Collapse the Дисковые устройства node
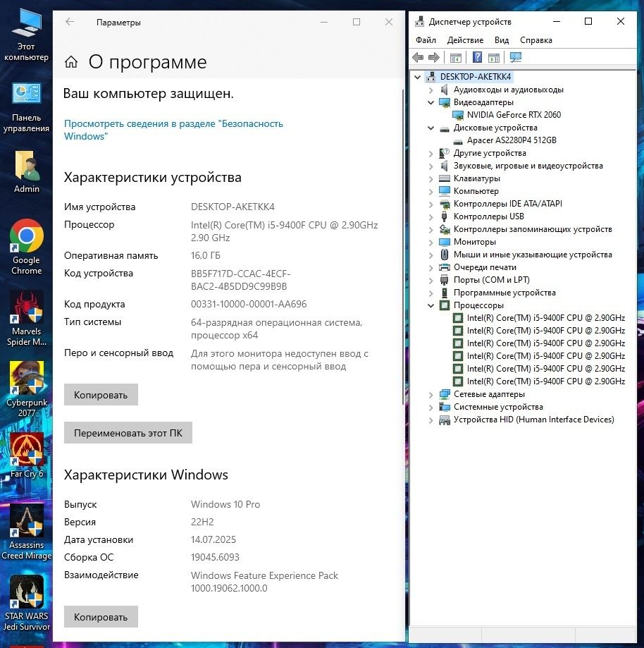Screen dimensions: 644x648 click(431, 128)
